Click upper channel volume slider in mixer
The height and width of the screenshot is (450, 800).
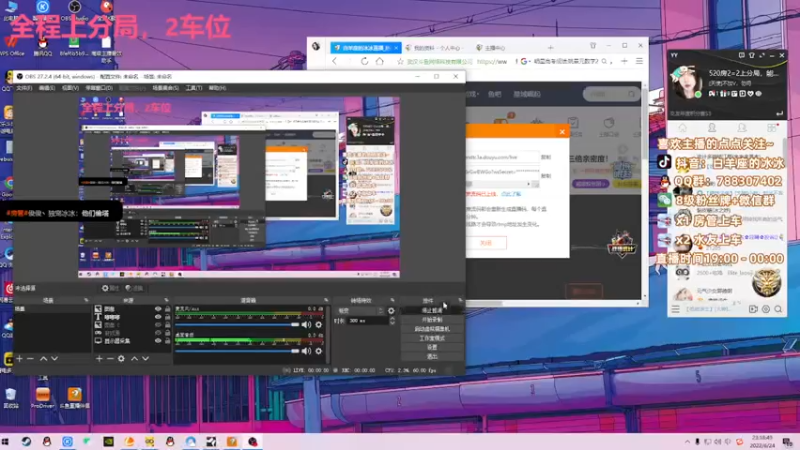(x=237, y=324)
